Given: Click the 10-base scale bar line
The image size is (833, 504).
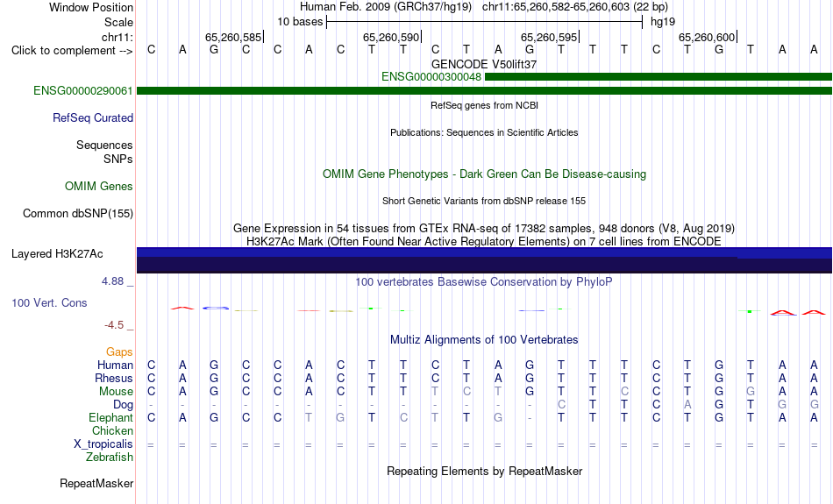Looking at the screenshot, I should pyautogui.click(x=485, y=22).
